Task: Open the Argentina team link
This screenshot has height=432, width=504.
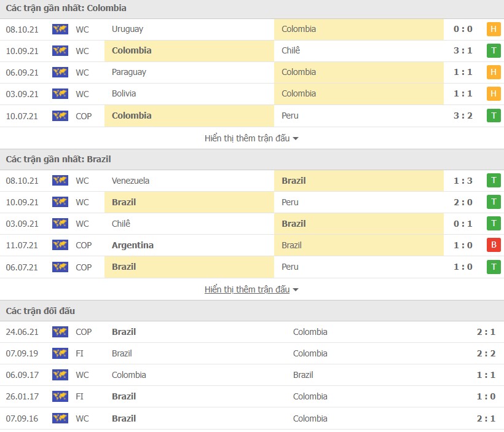Action: [133, 245]
